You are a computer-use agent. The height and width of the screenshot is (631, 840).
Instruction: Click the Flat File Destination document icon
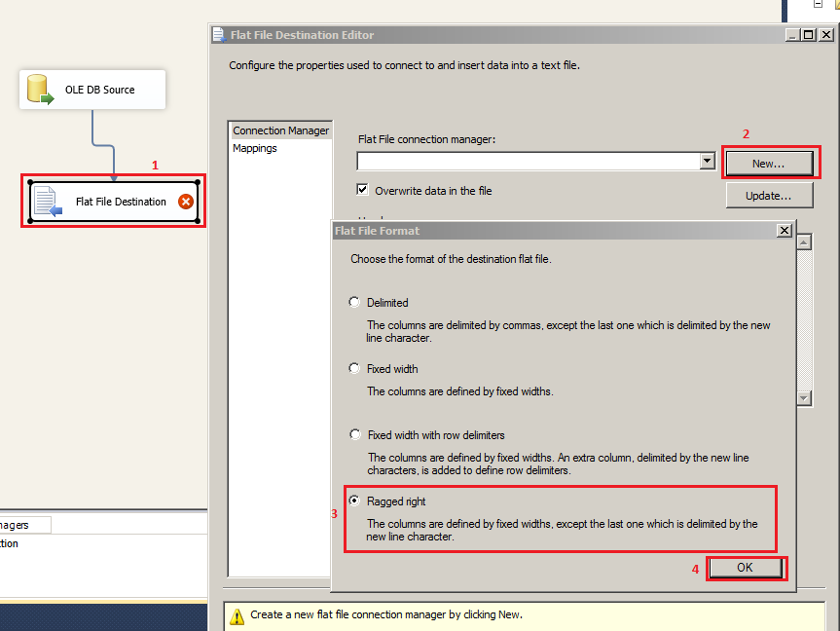(x=49, y=202)
